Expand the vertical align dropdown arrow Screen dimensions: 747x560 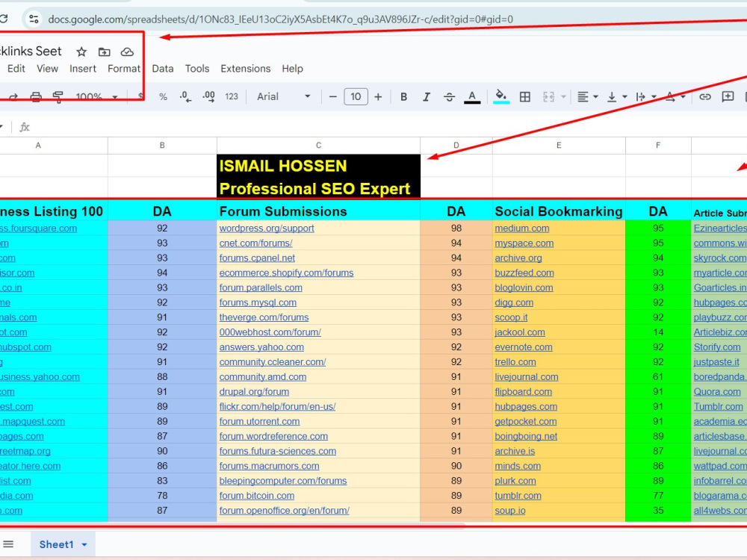624,97
